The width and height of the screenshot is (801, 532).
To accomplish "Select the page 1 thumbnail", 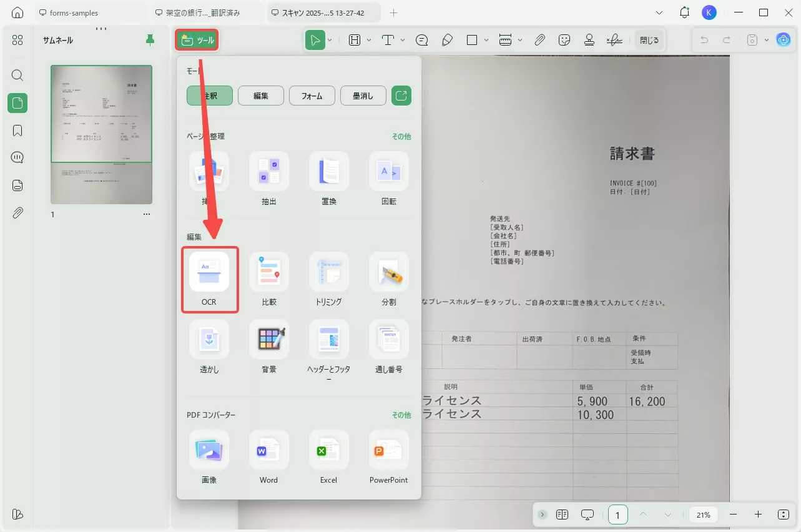I will point(101,135).
